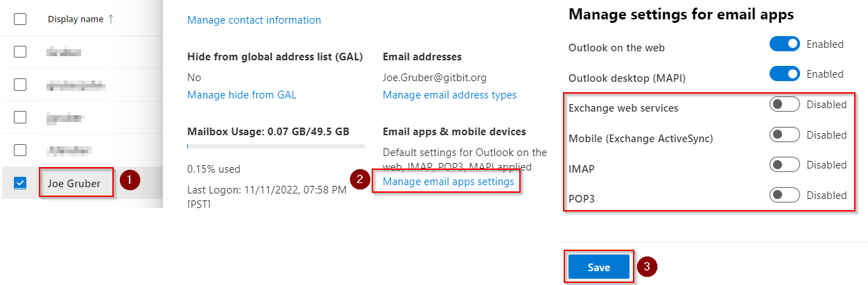The width and height of the screenshot is (868, 285).
Task: Tick the select-all checkbox in header
Action: pos(20,19)
